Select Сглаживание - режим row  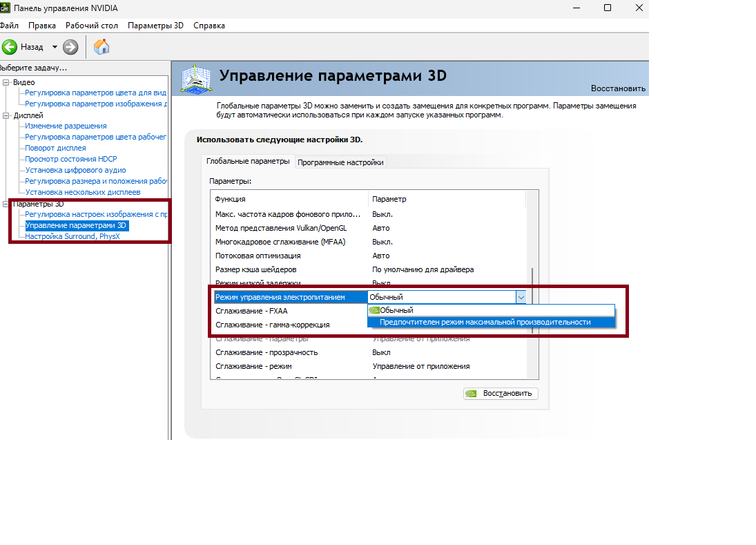pyautogui.click(x=369, y=367)
